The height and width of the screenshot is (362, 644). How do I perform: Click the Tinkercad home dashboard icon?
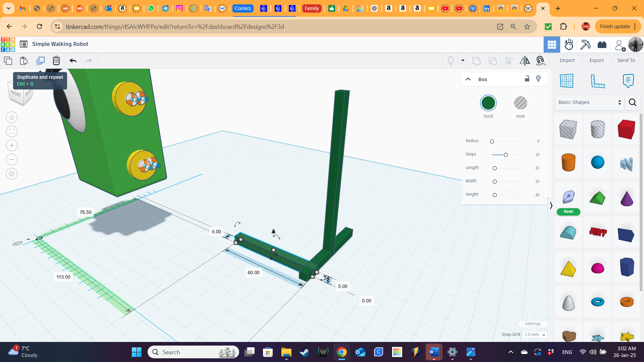pyautogui.click(x=8, y=44)
